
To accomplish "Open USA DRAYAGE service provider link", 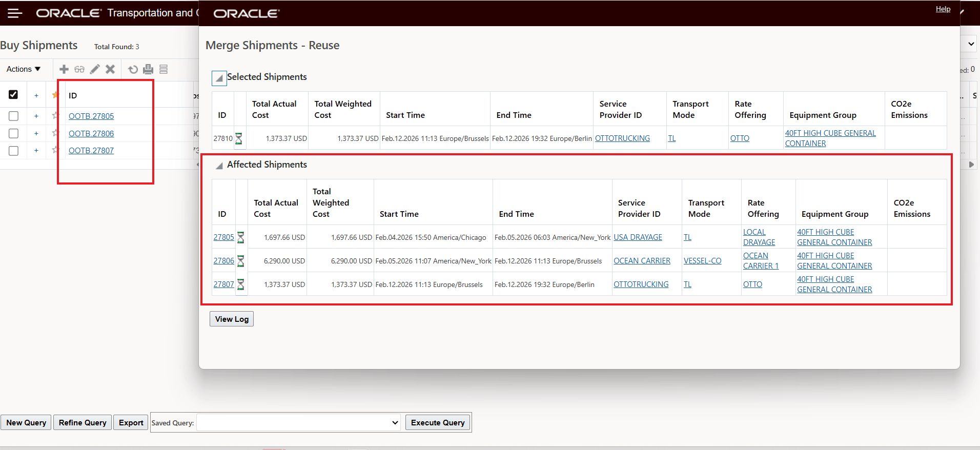I will [x=638, y=237].
